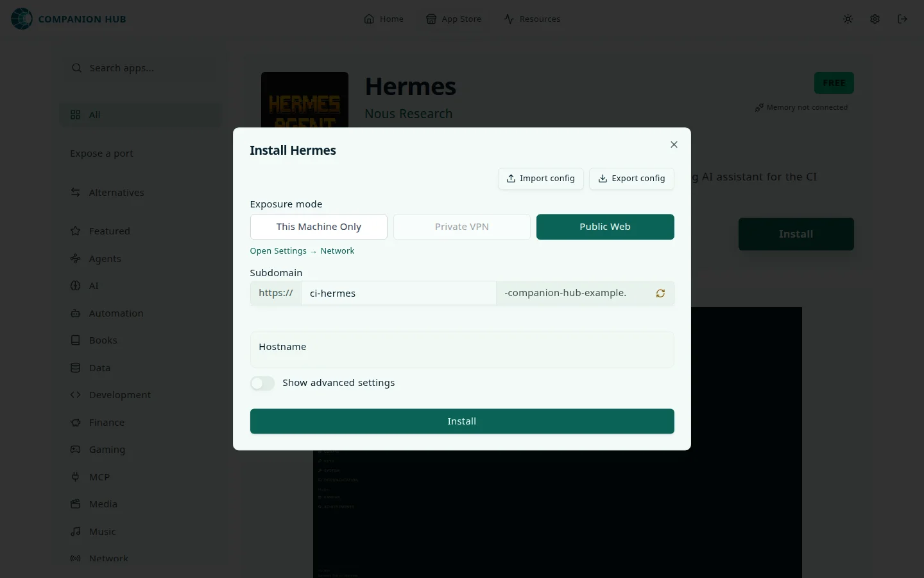Click the FREE badge
The height and width of the screenshot is (578, 924).
pyautogui.click(x=834, y=83)
